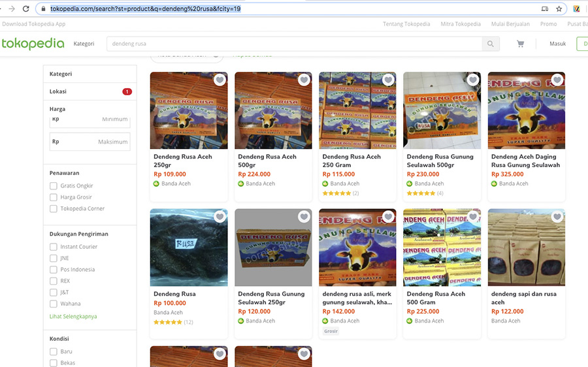Screen dimensions: 588x367
Task: Bookmark this page with the star icon
Action: click(559, 9)
